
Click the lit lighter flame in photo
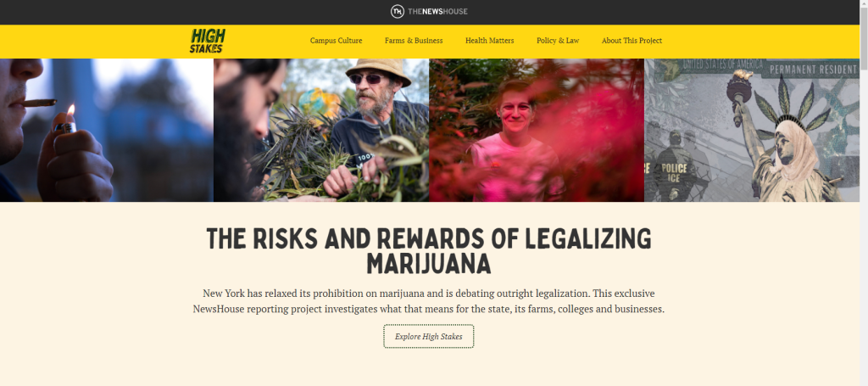click(70, 111)
